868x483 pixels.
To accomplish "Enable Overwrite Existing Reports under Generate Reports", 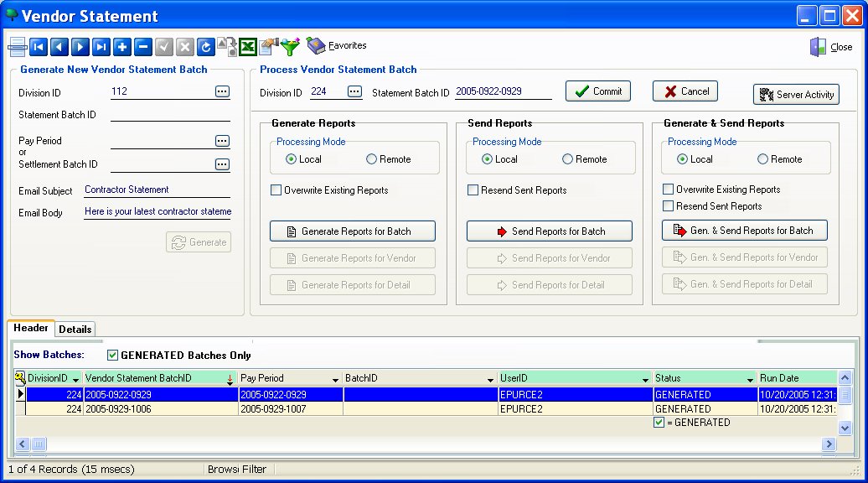I will pos(276,190).
